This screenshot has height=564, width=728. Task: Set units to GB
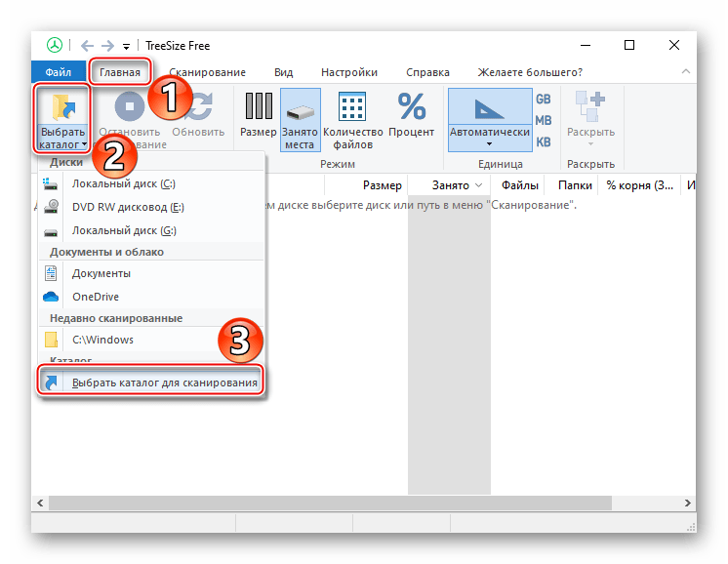(544, 100)
